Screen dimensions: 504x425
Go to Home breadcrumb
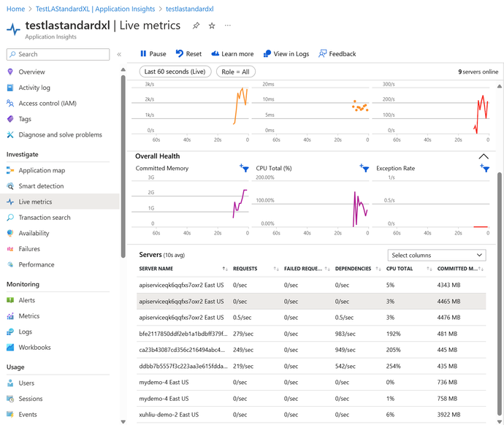pos(16,9)
